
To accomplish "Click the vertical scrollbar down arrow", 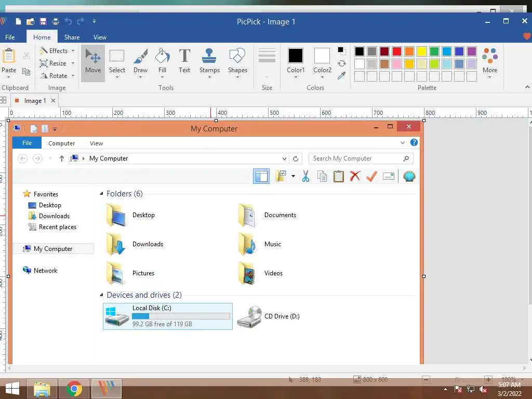I will tap(530, 360).
